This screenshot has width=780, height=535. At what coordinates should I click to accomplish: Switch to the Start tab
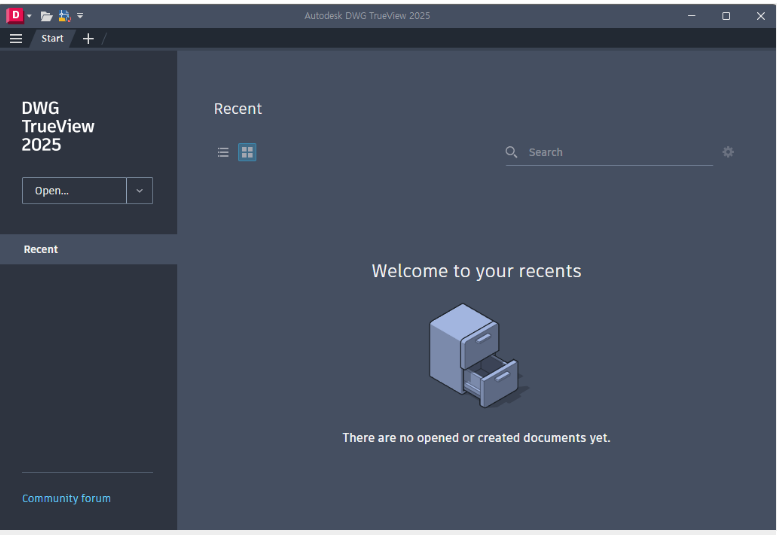point(52,38)
